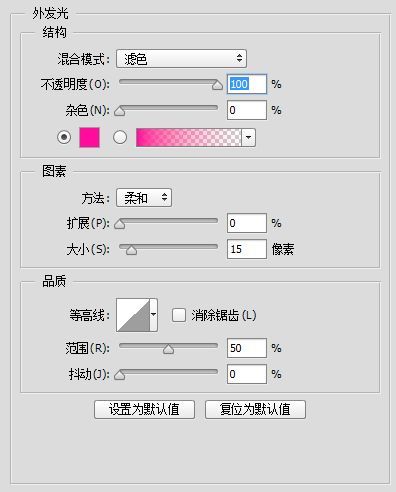Click the 等高线 contour thumbnail

click(x=133, y=315)
